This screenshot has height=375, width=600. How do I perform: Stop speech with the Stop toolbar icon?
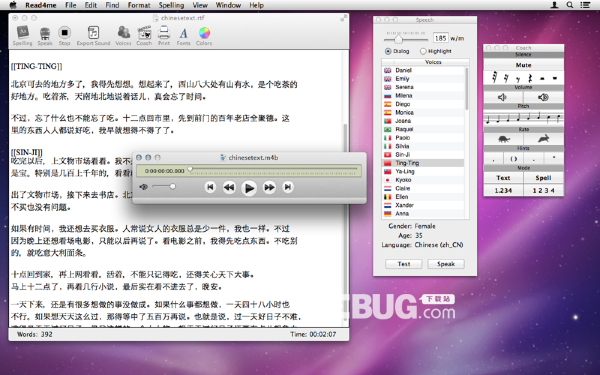[64, 36]
